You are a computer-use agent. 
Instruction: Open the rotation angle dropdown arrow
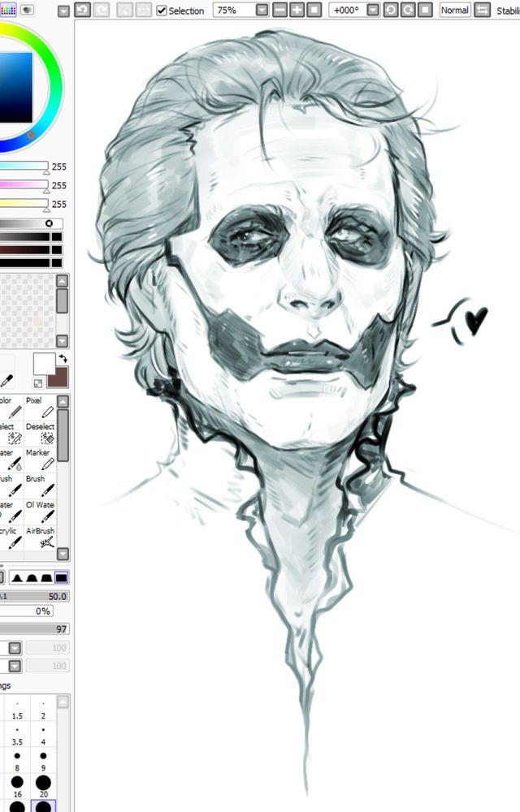(373, 10)
